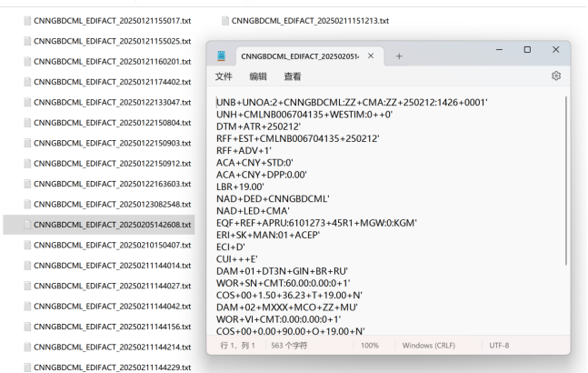588x373 pixels.
Task: Click file icon of CNNGBDCML_EDIFACT_20250211151213.txt
Action: [224, 20]
